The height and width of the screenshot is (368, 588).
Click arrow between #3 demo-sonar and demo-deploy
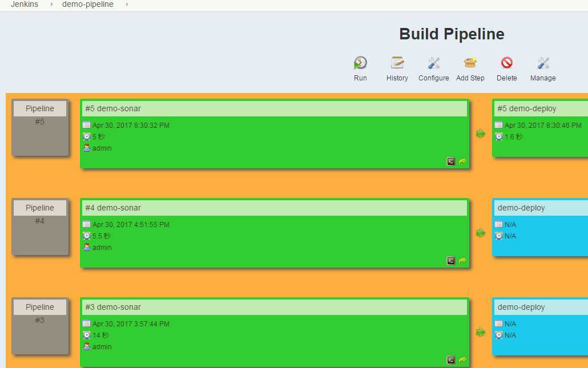pyautogui.click(x=480, y=332)
